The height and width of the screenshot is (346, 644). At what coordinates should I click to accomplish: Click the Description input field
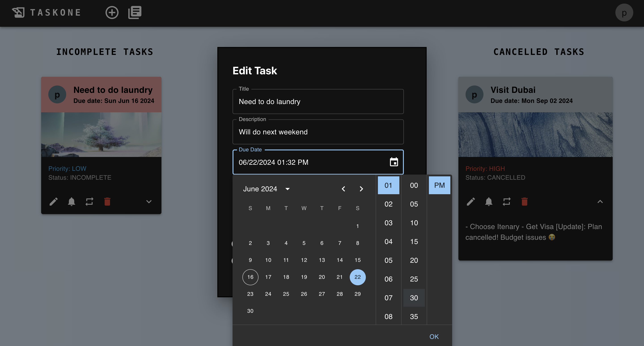pyautogui.click(x=318, y=132)
